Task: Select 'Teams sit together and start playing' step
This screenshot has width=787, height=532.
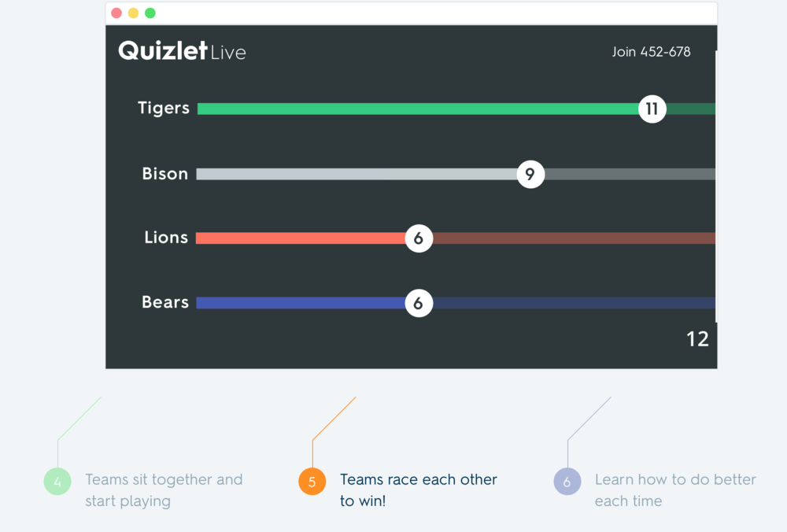Action: [x=164, y=490]
